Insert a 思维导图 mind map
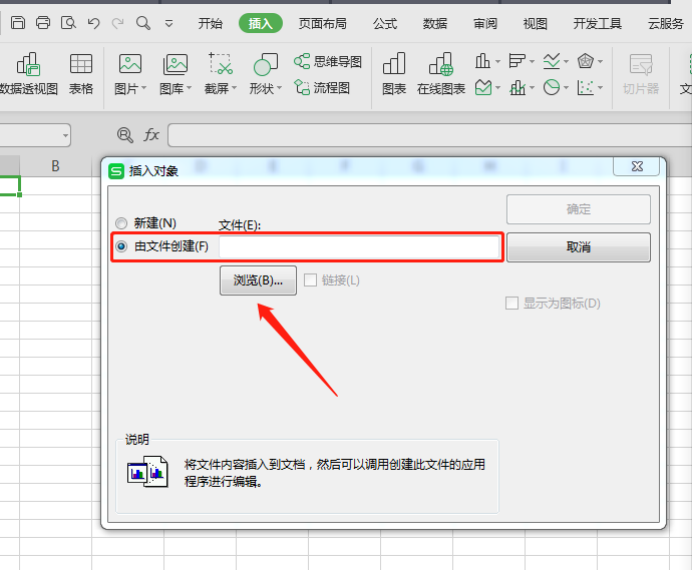 [328, 61]
